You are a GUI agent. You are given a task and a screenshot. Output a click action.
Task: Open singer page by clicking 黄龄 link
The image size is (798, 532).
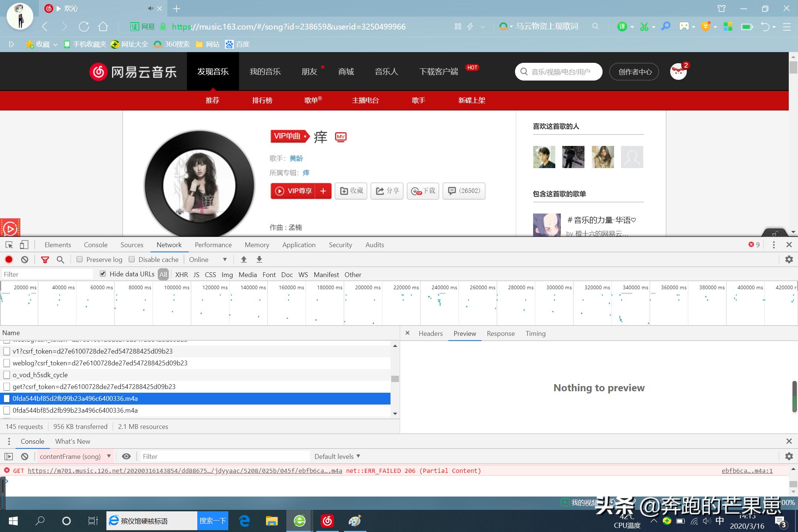point(296,158)
